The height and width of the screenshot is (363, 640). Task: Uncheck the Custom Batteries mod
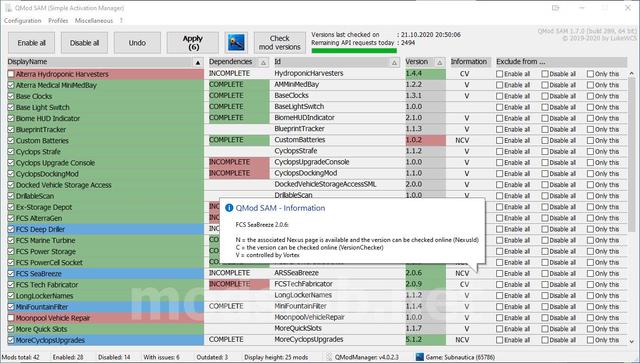(11, 140)
